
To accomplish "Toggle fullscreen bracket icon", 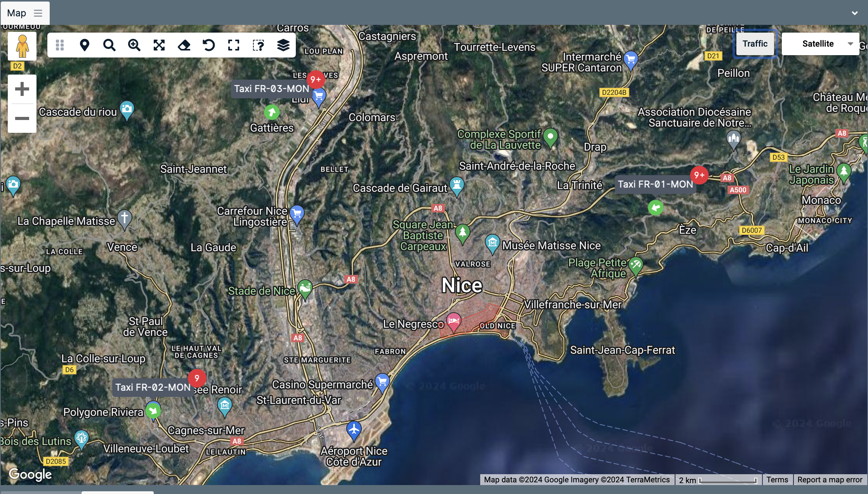I will click(234, 45).
